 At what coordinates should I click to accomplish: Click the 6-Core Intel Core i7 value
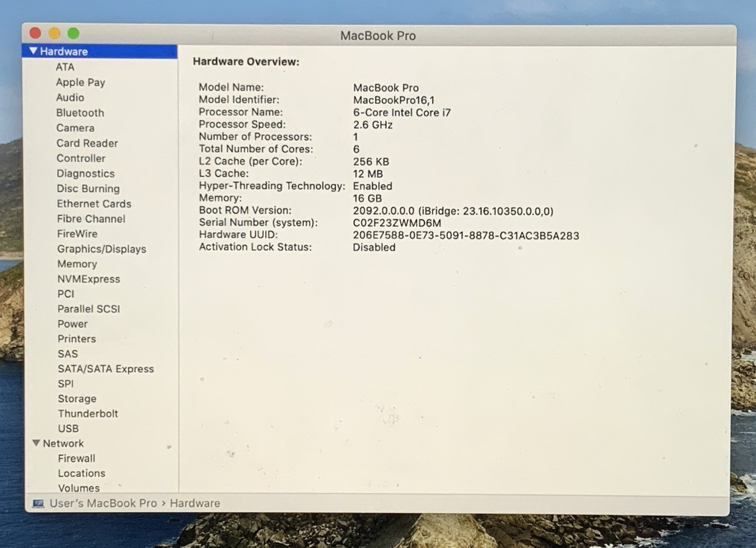click(402, 113)
